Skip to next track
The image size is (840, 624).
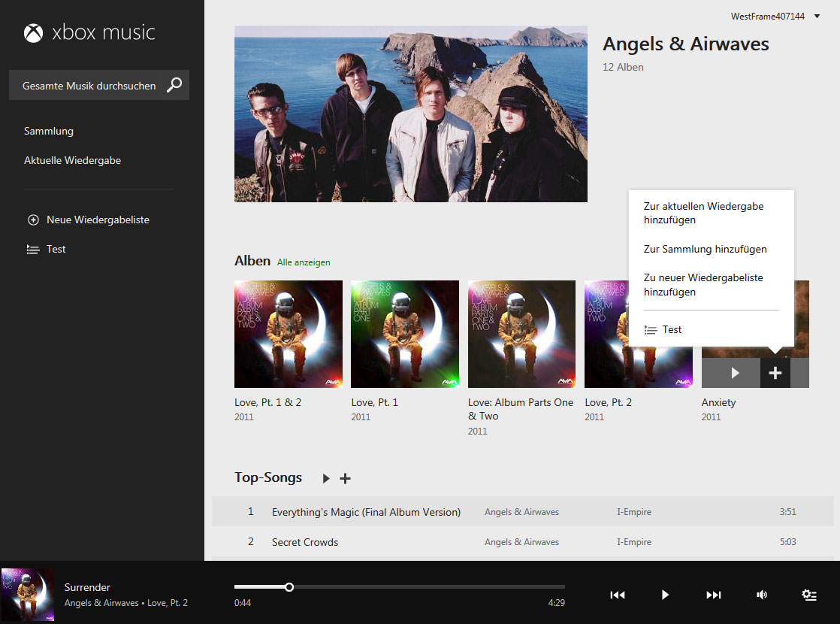pyautogui.click(x=713, y=595)
